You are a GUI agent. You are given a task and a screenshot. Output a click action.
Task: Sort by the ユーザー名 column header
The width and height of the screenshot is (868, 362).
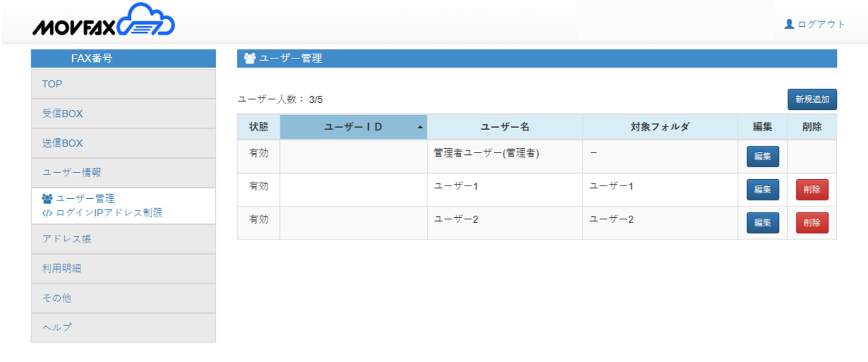[505, 127]
